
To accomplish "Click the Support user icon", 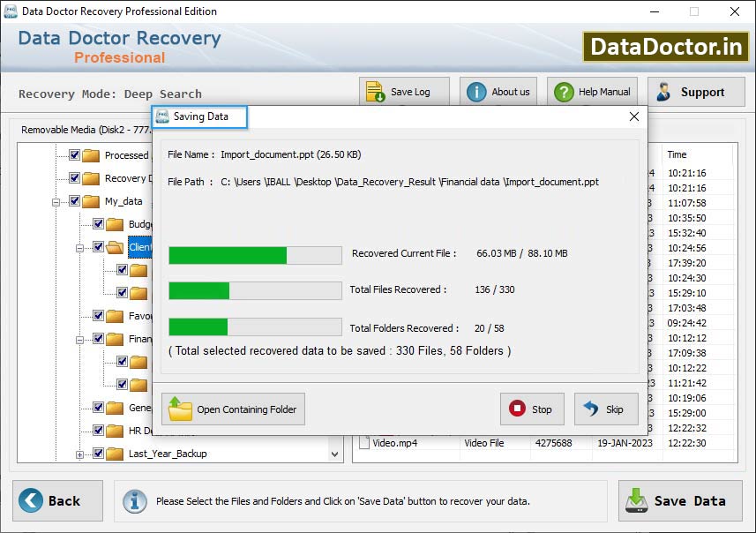I will 665,91.
